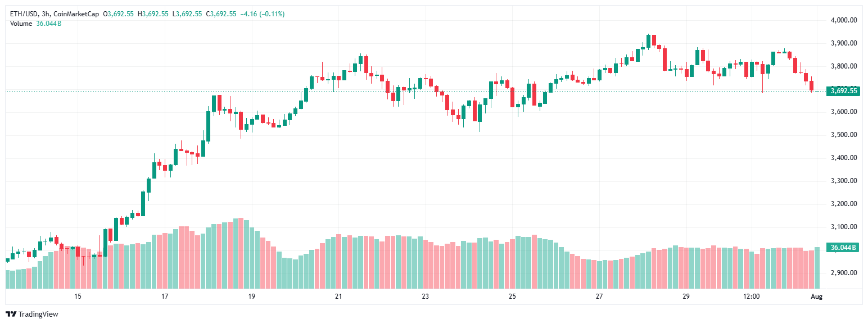Click the −4.16 (−0.11%) change text

point(262,13)
